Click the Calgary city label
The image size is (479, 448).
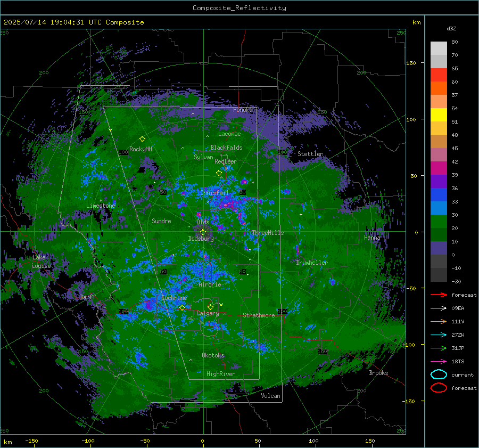point(208,313)
